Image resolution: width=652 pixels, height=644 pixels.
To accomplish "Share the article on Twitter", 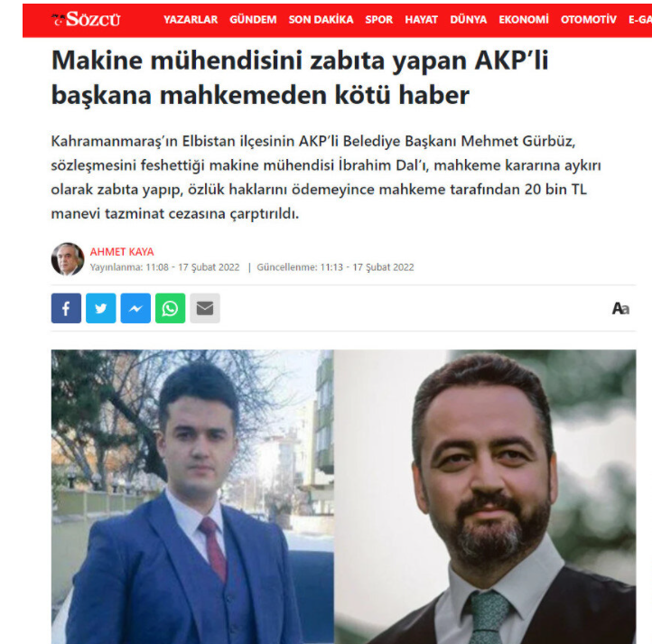I will point(100,308).
